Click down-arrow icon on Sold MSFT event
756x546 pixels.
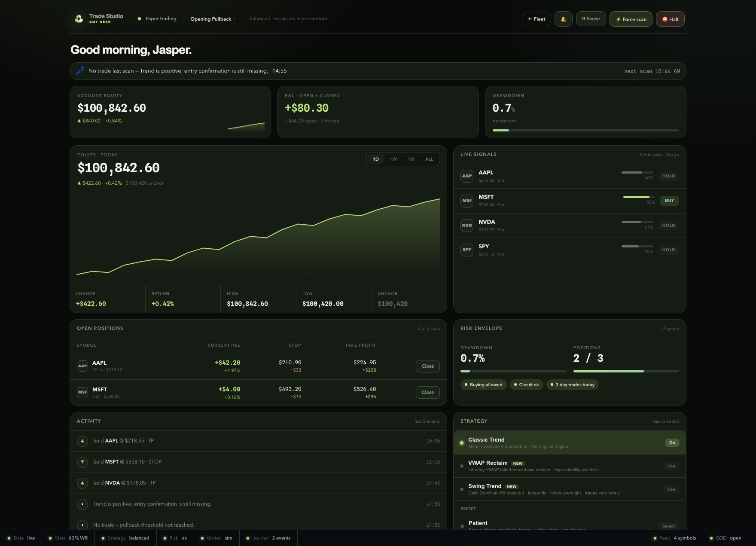coord(82,462)
